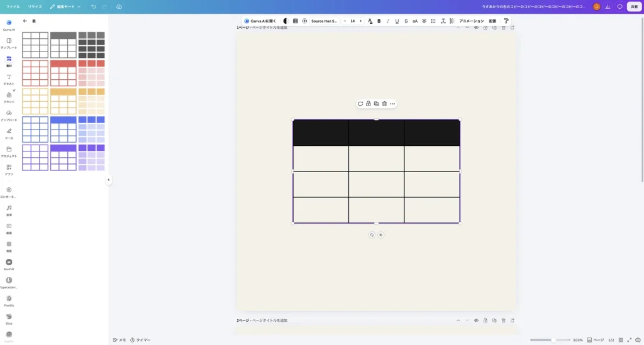This screenshot has height=345, width=644.
Task: Open the text color picker
Action: 370,21
